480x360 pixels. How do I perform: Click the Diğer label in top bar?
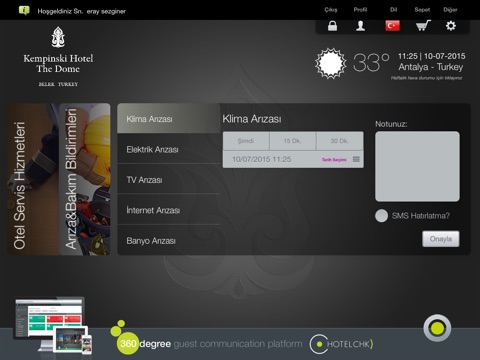[450, 10]
